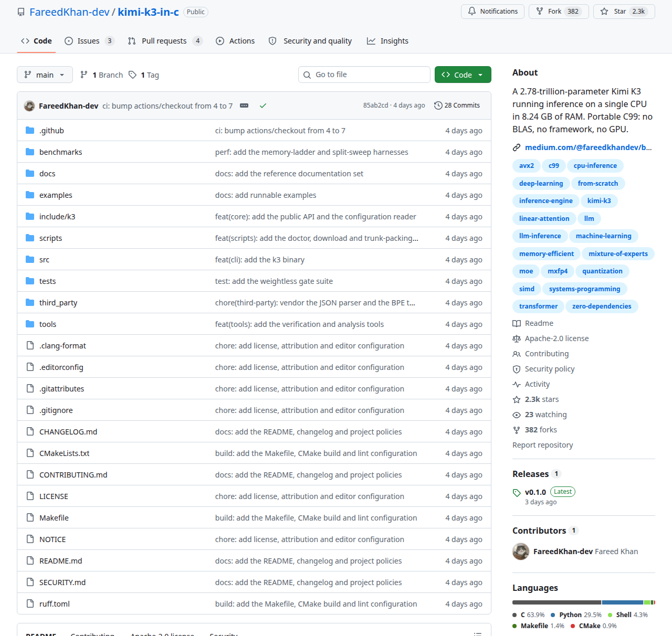Image resolution: width=672 pixels, height=636 pixels.
Task: Click Report repository
Action: click(x=542, y=445)
